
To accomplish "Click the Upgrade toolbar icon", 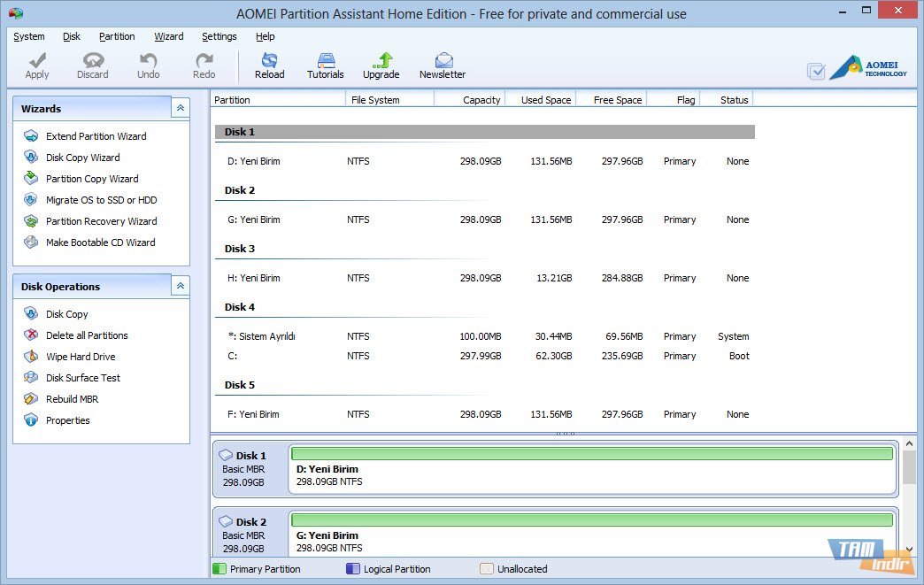I will point(381,60).
